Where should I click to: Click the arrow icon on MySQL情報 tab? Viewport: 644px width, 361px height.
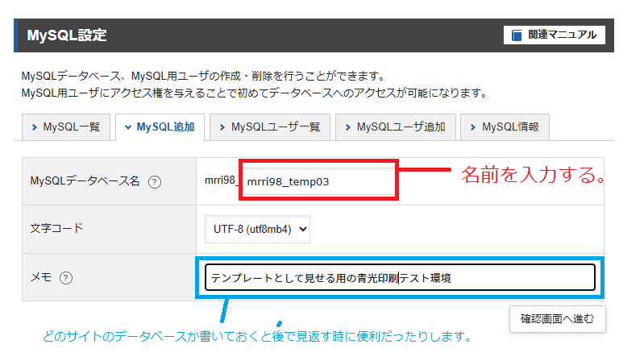(x=473, y=127)
